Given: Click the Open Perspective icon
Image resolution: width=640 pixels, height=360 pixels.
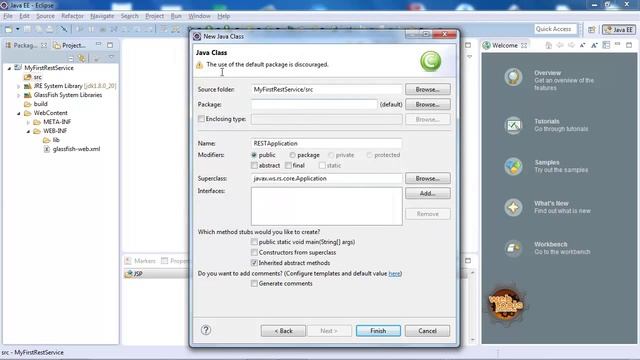Looking at the screenshot, I should click(592, 29).
